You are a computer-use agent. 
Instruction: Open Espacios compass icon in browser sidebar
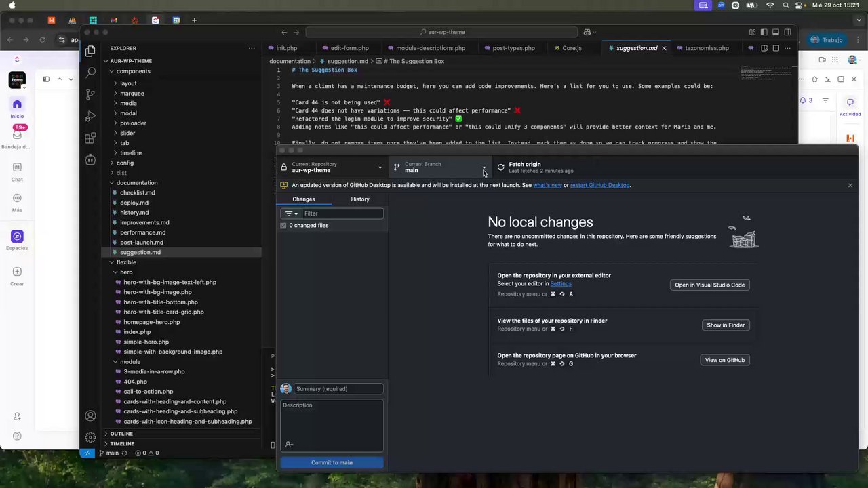tap(17, 236)
